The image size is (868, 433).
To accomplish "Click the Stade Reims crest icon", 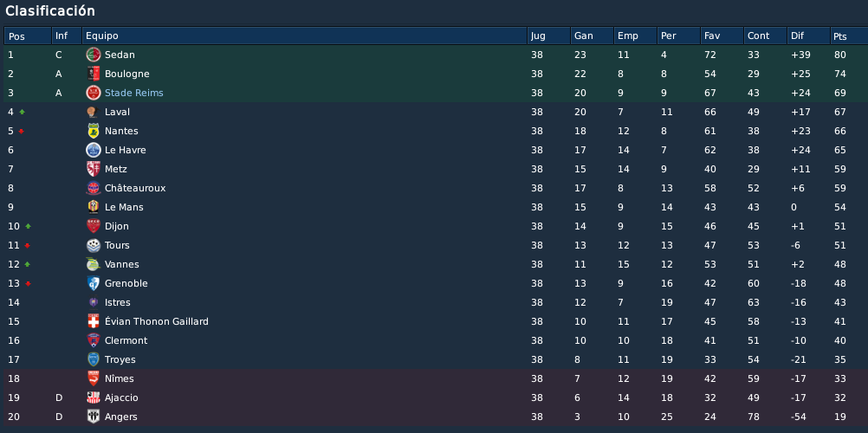I will pyautogui.click(x=93, y=93).
